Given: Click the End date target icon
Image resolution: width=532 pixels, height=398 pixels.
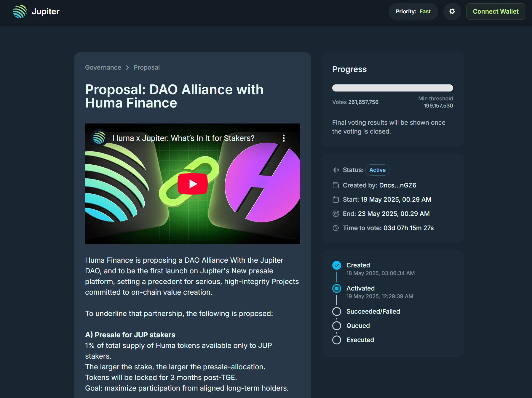Looking at the screenshot, I should click(x=336, y=214).
